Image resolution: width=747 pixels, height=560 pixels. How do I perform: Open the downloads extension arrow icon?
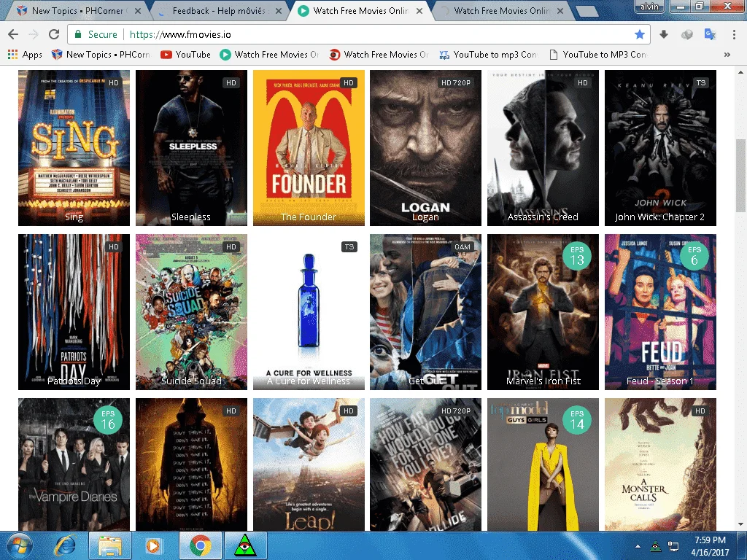point(664,34)
